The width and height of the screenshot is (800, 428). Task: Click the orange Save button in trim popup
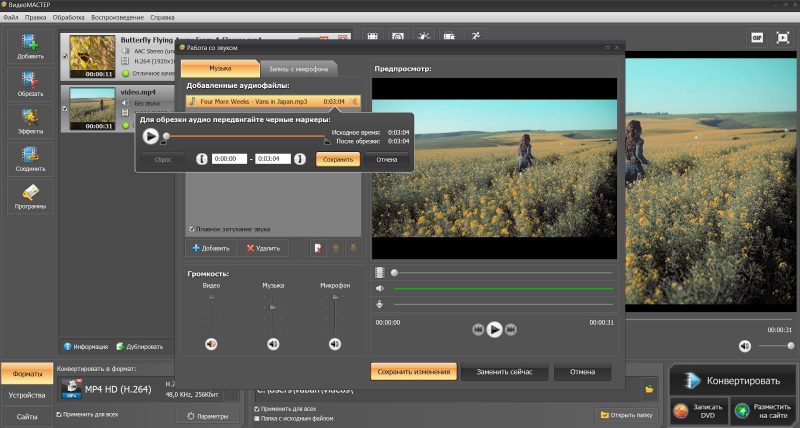click(x=337, y=159)
